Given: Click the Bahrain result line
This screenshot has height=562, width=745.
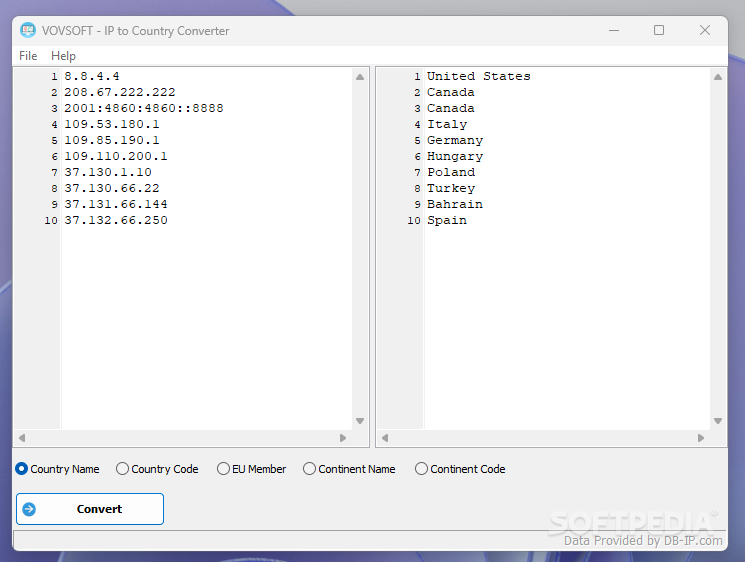Looking at the screenshot, I should 455,204.
